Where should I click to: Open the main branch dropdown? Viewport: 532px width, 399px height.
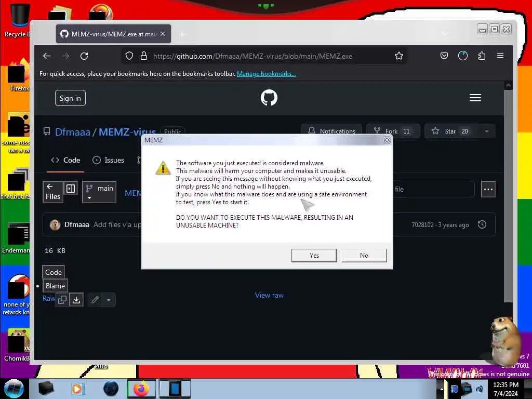(x=99, y=192)
